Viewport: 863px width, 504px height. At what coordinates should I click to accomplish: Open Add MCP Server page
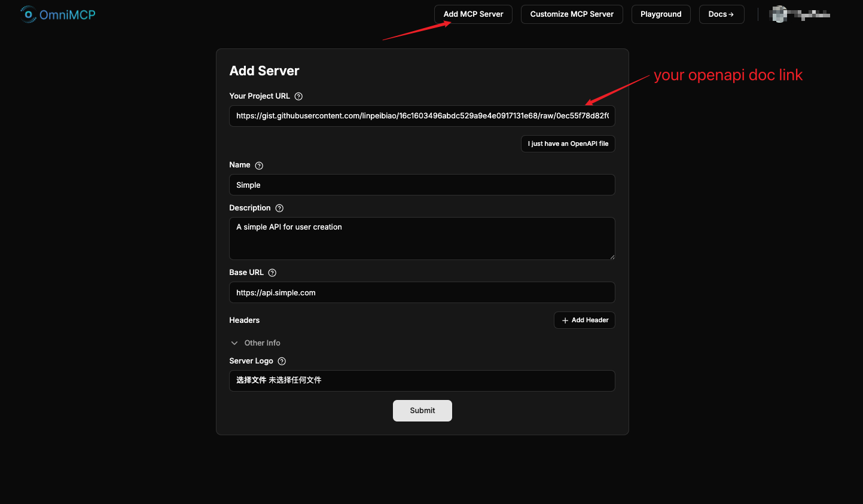coord(473,14)
